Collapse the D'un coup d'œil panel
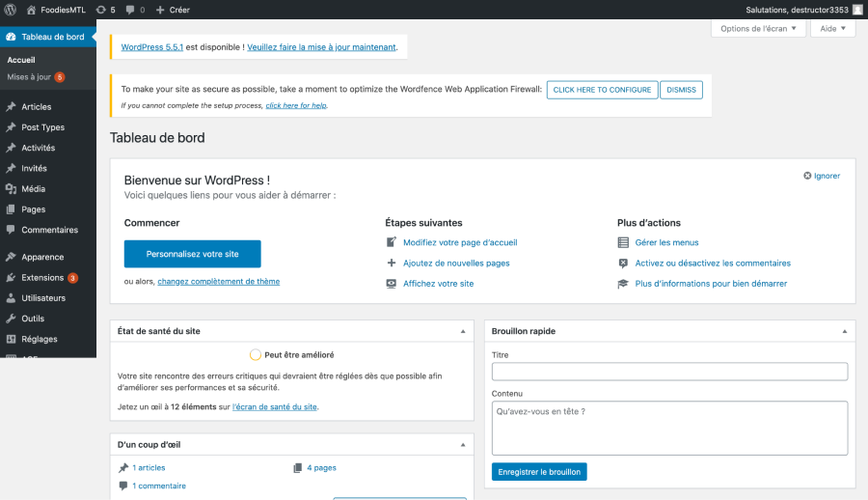The width and height of the screenshot is (868, 500). [x=462, y=445]
